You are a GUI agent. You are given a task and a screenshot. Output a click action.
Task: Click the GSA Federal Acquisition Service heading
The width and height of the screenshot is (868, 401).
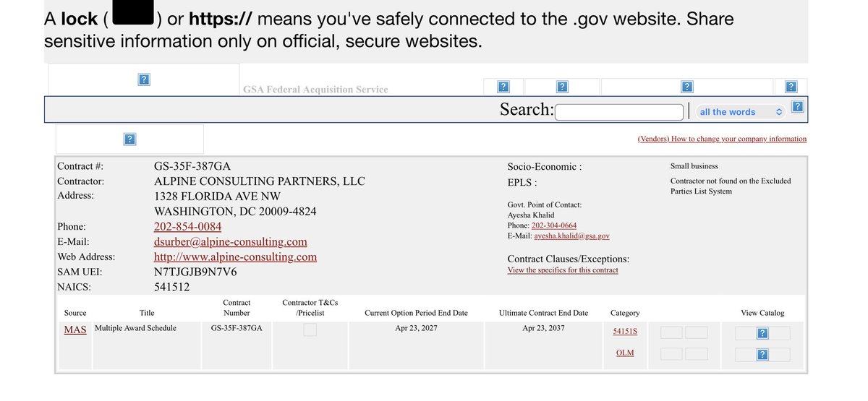tap(315, 90)
